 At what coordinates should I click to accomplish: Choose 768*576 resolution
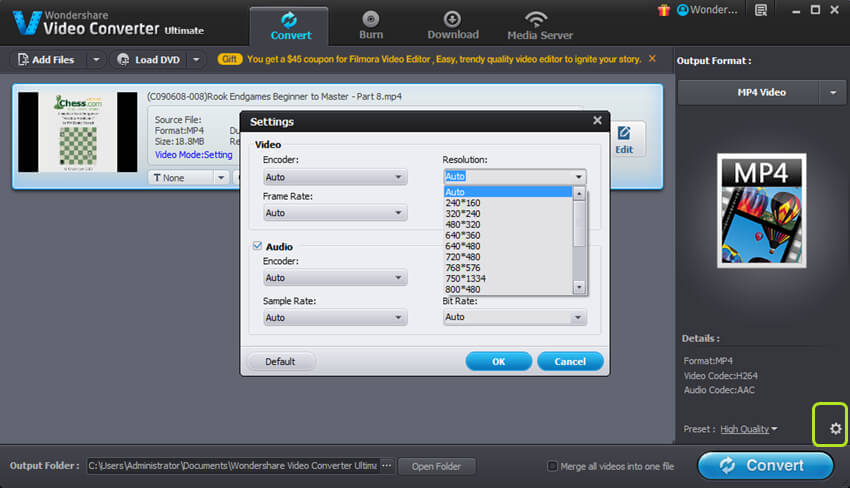[x=508, y=268]
